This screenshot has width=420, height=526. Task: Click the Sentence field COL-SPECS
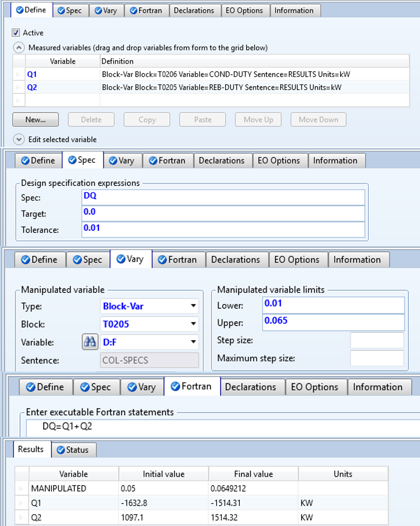(x=149, y=360)
